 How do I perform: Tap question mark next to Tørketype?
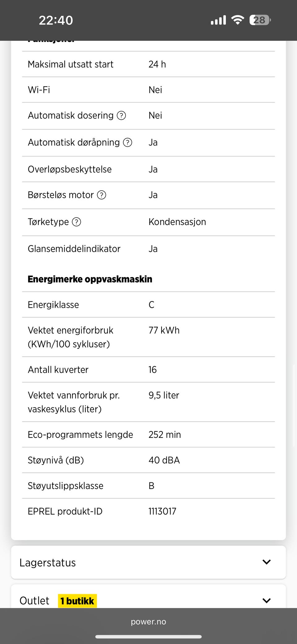coord(76,222)
